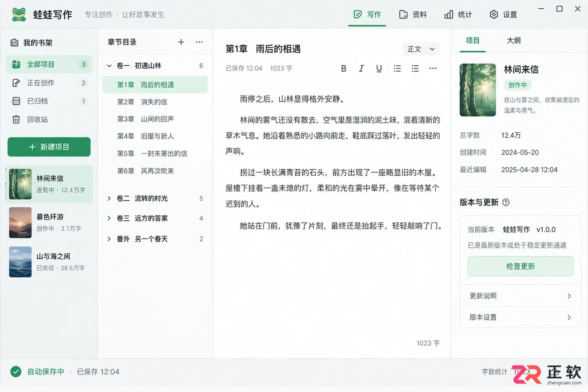Edit the chapter title 雨后的相遇
Image resolution: width=588 pixels, height=392 pixels.
(x=278, y=49)
